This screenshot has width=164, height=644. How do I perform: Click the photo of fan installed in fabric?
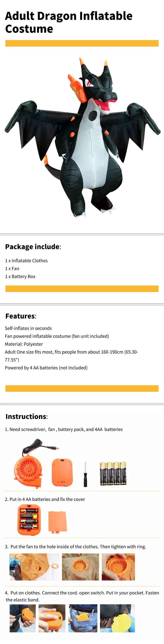point(80,567)
